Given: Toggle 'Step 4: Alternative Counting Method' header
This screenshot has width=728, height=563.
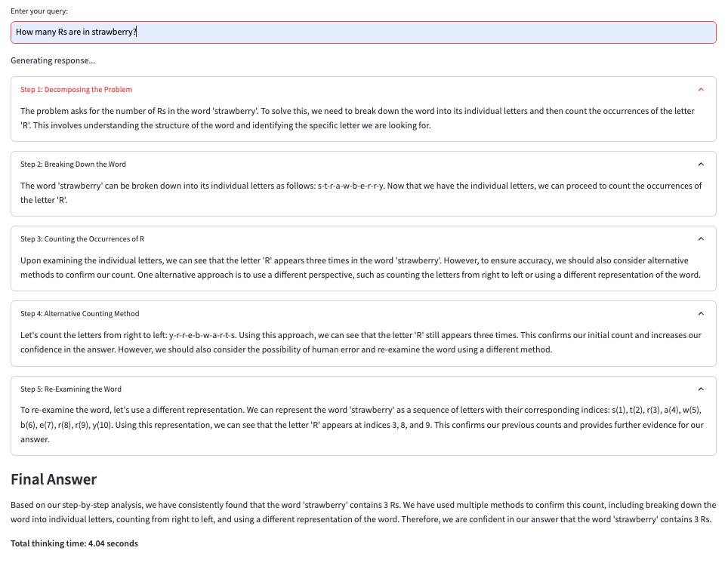Looking at the screenshot, I should (363, 313).
